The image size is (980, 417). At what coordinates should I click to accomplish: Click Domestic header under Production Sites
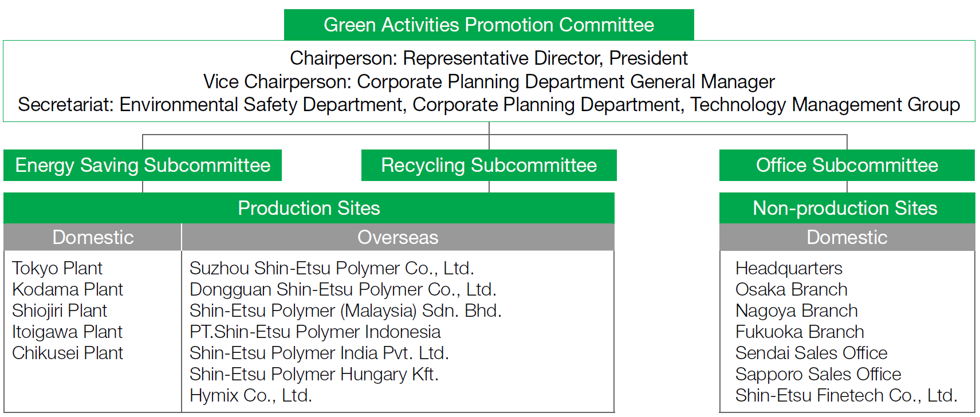pyautogui.click(x=93, y=237)
